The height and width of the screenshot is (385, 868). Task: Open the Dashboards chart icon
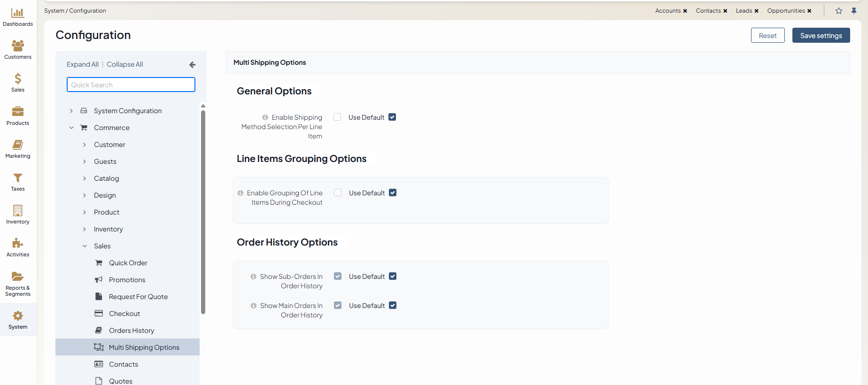(x=18, y=13)
